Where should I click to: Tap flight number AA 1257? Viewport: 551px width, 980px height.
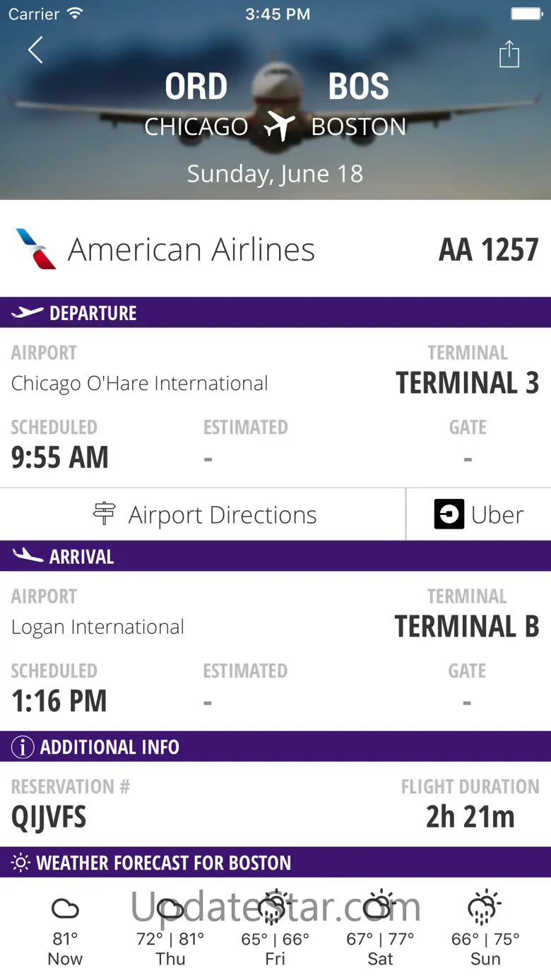click(x=488, y=250)
